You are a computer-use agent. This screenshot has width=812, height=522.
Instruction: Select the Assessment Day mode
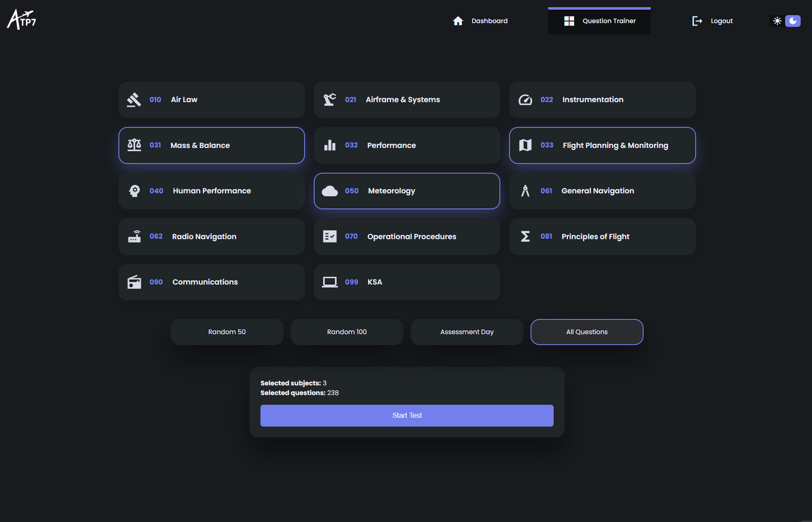tap(467, 332)
